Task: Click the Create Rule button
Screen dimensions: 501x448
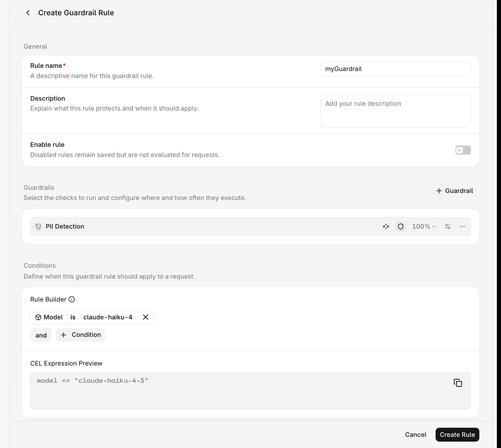Action: click(457, 435)
